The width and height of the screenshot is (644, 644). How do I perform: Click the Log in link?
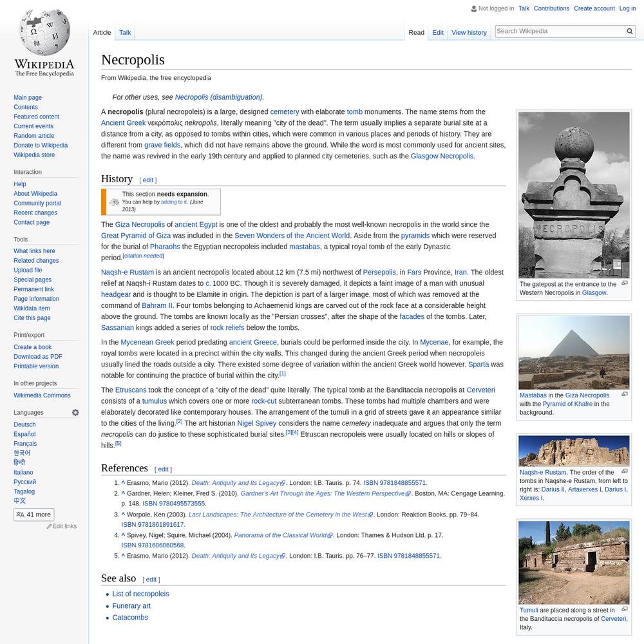point(627,8)
